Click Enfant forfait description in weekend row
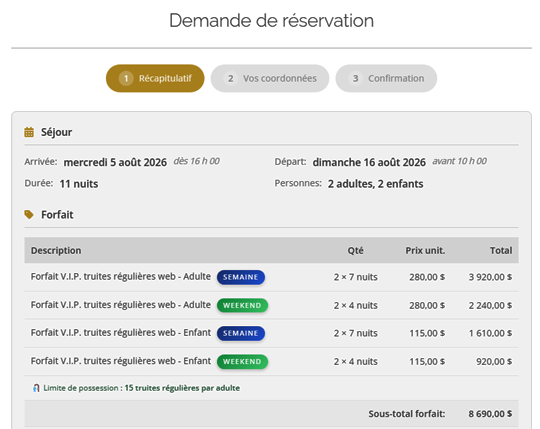Image resolution: width=540 pixels, height=429 pixels. [121, 361]
